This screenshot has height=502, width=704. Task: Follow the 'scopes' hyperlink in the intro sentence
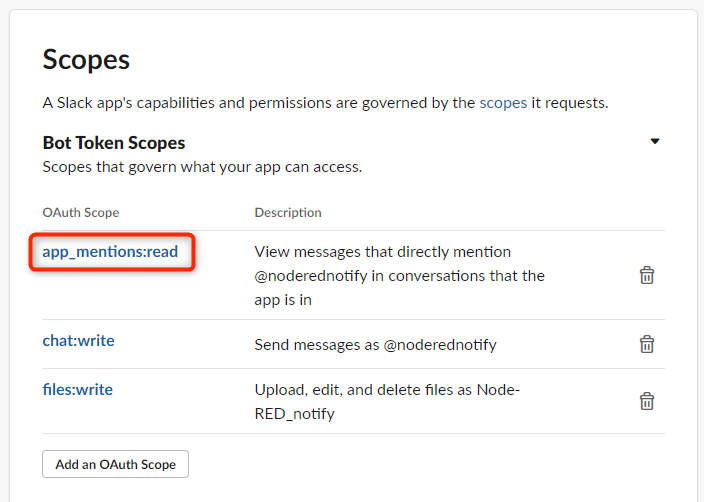pyautogui.click(x=503, y=103)
